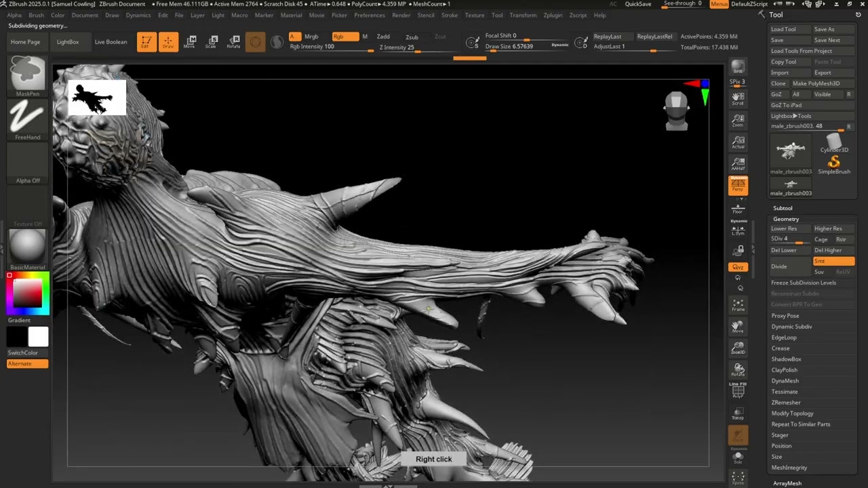Click the QuickSave button
This screenshot has height=488, width=868.
click(x=638, y=4)
